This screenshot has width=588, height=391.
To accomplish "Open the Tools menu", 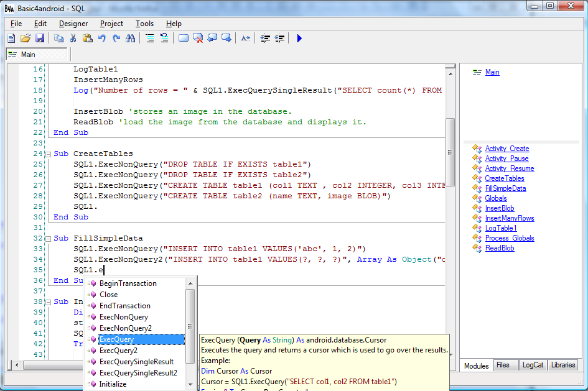I will click(145, 24).
